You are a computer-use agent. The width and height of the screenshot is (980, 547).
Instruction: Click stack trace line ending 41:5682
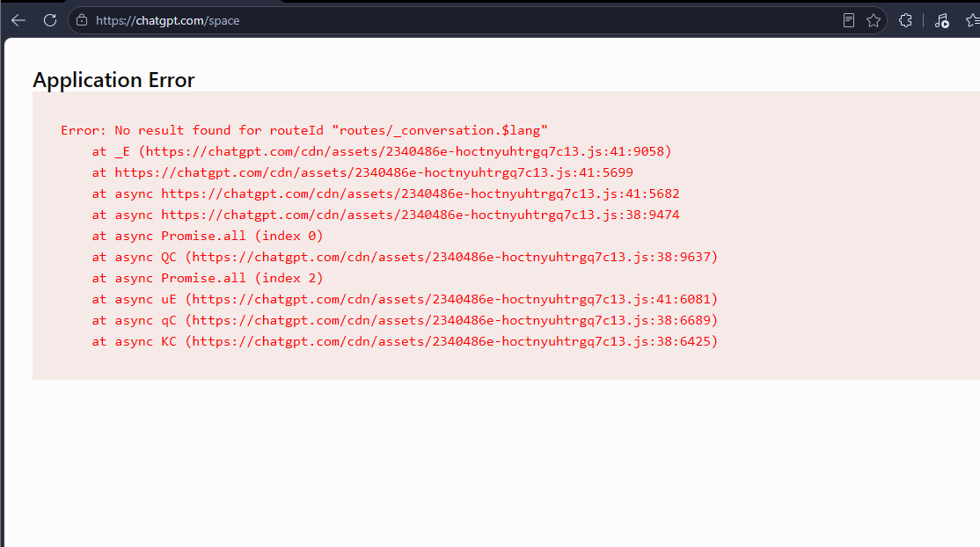click(385, 193)
